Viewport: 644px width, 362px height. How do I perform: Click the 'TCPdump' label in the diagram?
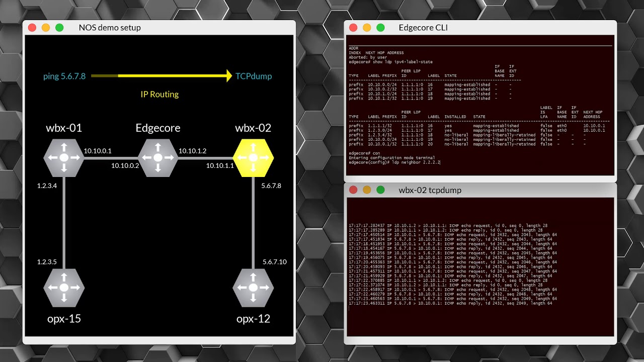[x=254, y=76]
